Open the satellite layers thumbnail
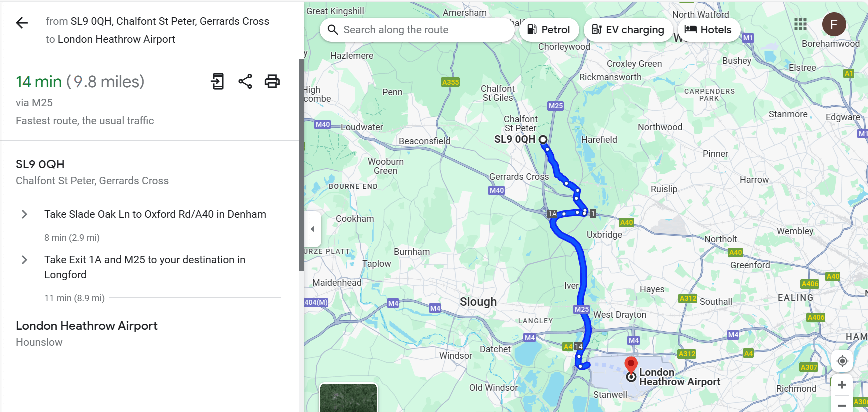This screenshot has width=868, height=412. tap(348, 398)
